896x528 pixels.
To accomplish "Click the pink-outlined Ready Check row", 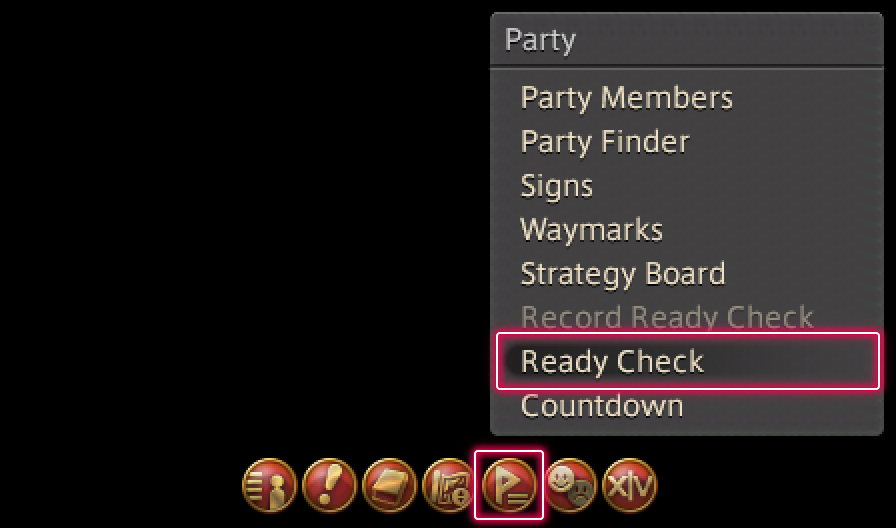I will [688, 361].
